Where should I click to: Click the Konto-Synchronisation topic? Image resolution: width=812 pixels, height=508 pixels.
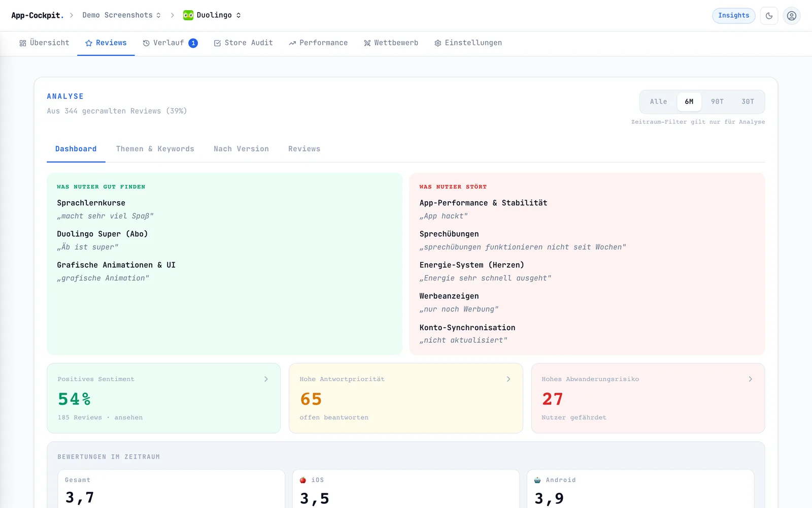click(467, 328)
